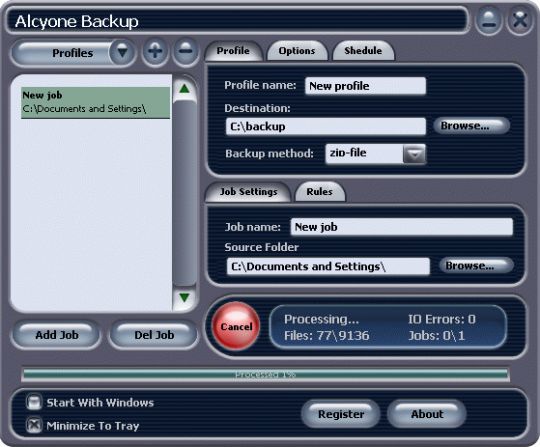This screenshot has height=447, width=540.
Task: Click the Del Job button
Action: [154, 335]
